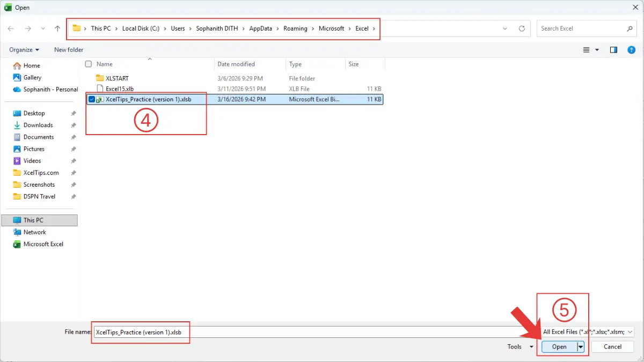The height and width of the screenshot is (362, 644).
Task: Go to This PC in sidebar
Action: (33, 220)
